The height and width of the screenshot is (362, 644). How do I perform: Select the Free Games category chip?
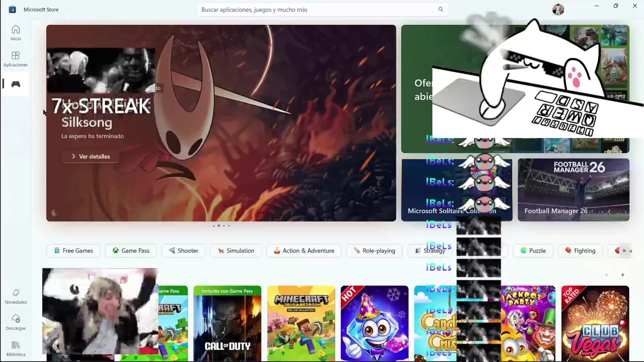point(73,250)
